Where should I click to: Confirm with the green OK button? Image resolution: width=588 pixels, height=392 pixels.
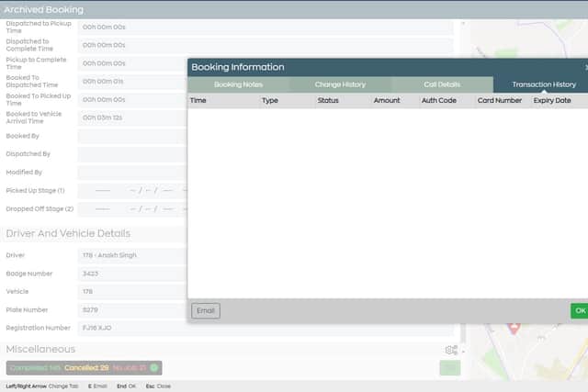coord(580,310)
